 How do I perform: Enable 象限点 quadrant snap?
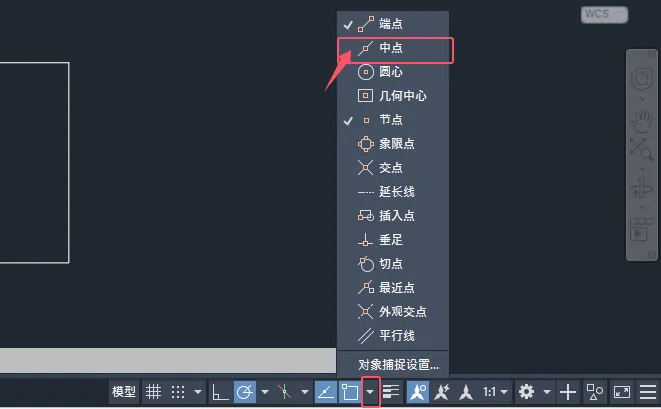393,144
